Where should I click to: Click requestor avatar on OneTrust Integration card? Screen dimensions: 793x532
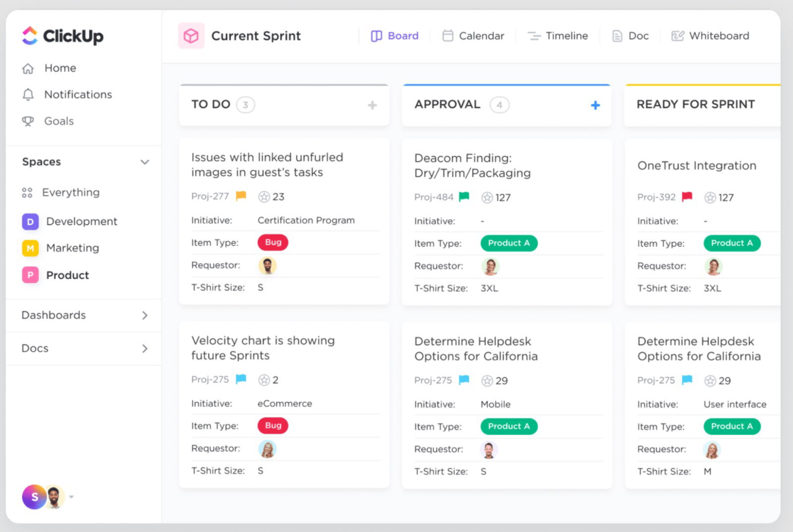point(713,267)
